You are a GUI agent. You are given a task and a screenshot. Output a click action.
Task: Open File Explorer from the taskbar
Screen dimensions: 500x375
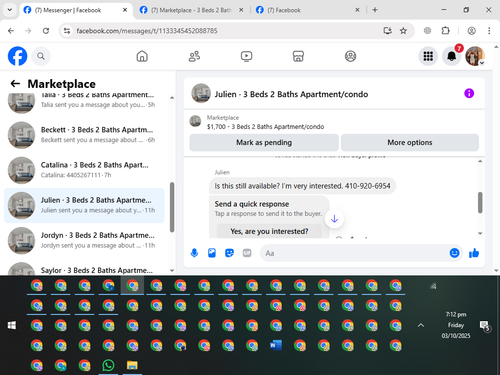(132, 365)
